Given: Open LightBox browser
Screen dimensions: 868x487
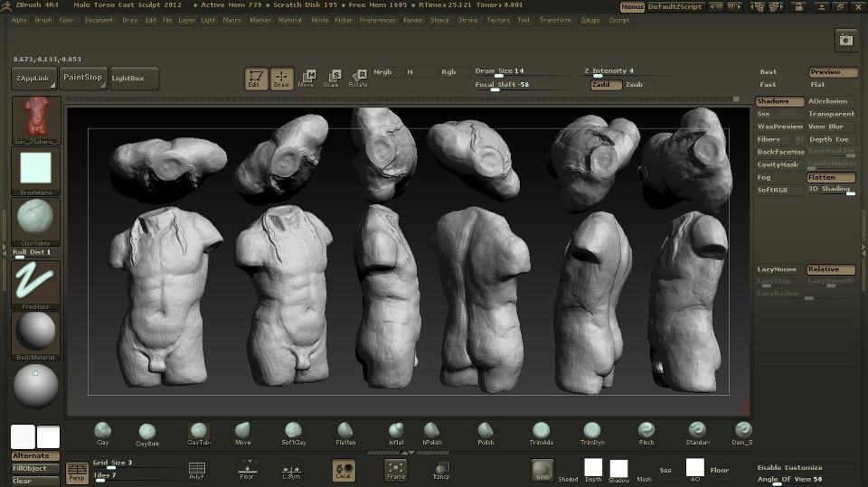Looking at the screenshot, I should pyautogui.click(x=135, y=79).
